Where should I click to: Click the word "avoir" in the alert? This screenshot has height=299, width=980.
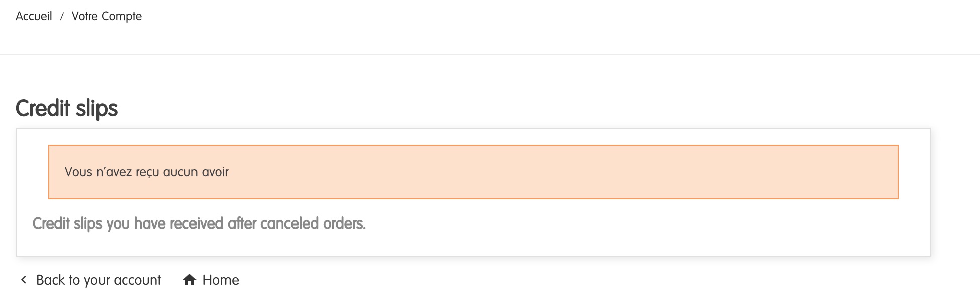coord(215,172)
